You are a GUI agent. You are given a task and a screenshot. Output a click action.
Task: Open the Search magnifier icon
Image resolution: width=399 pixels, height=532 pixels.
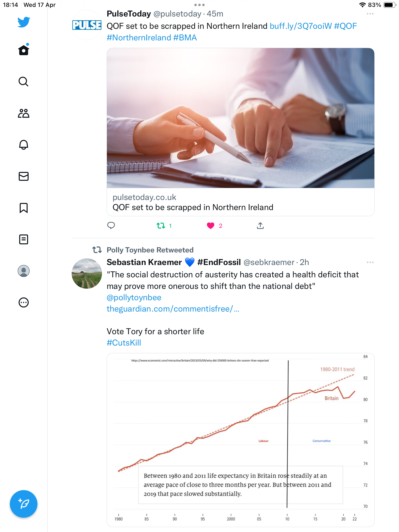click(24, 82)
